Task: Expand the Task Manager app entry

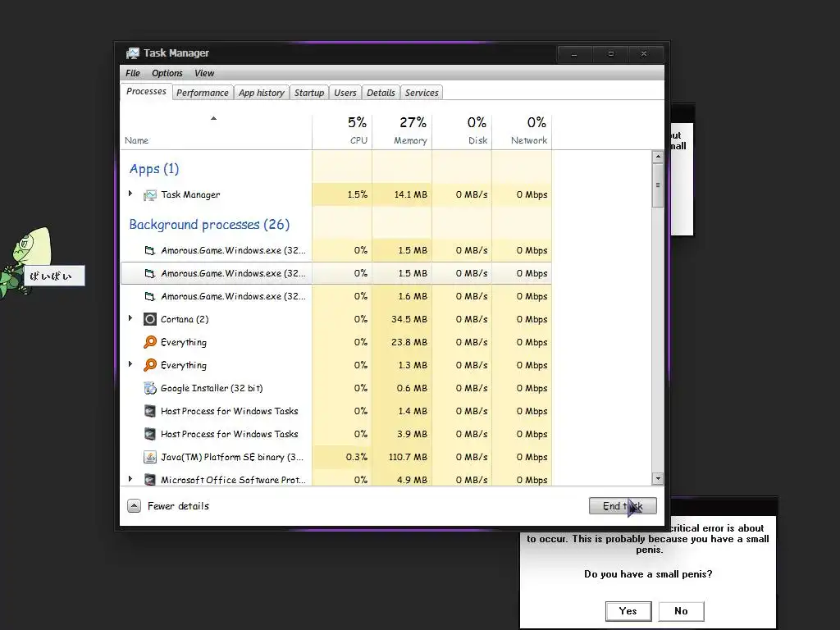Action: tap(130, 194)
